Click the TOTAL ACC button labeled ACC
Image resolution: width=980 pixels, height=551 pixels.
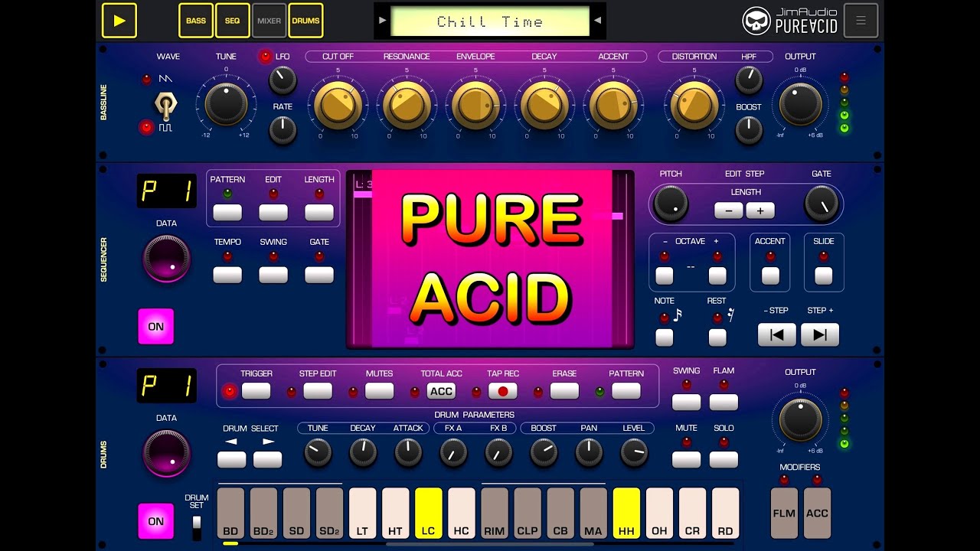(441, 391)
